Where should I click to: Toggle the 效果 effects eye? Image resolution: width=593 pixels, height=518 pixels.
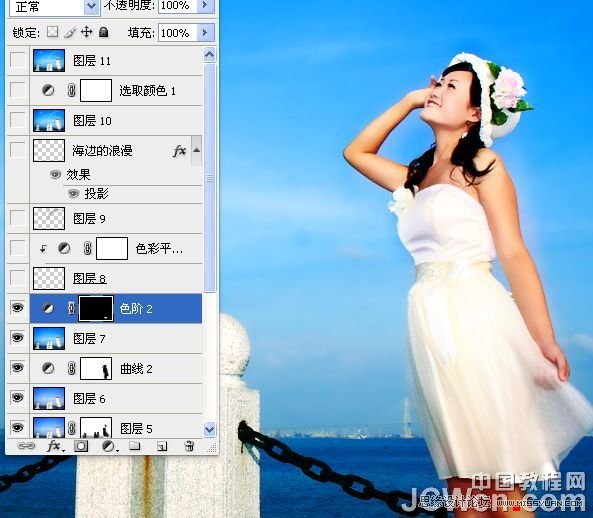pyautogui.click(x=55, y=174)
